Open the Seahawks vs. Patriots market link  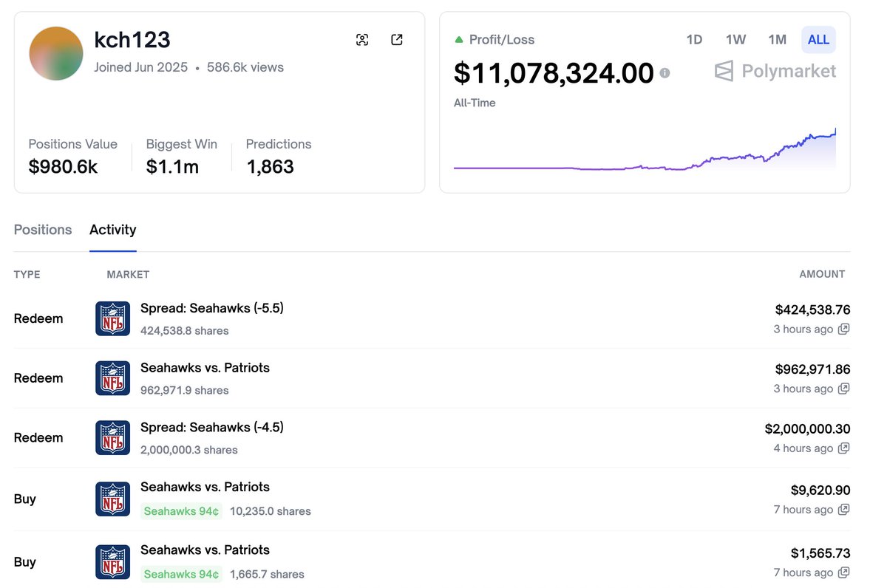[x=204, y=367]
